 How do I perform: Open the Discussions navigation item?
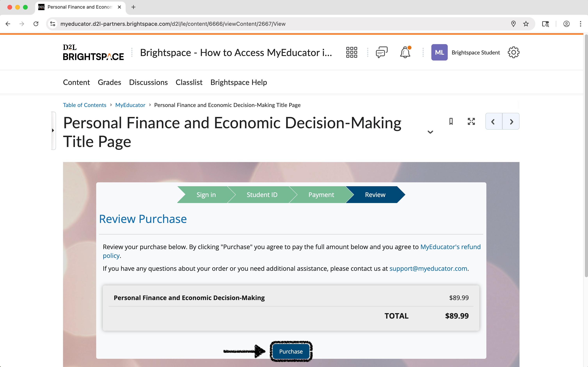(x=148, y=82)
